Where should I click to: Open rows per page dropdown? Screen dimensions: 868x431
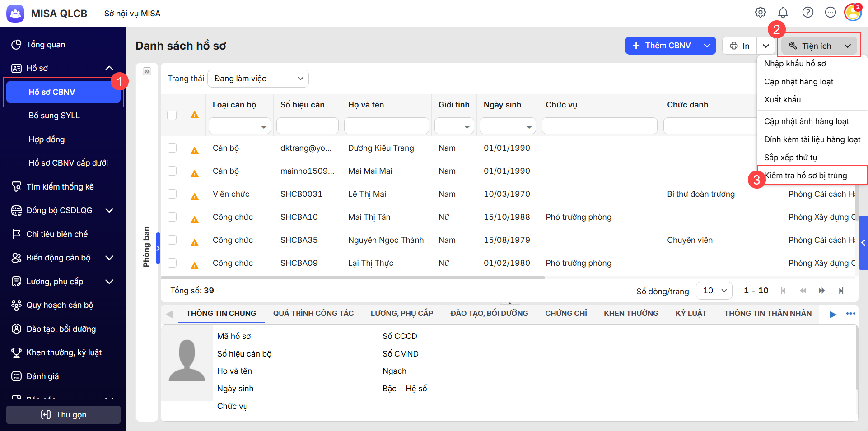pos(714,291)
